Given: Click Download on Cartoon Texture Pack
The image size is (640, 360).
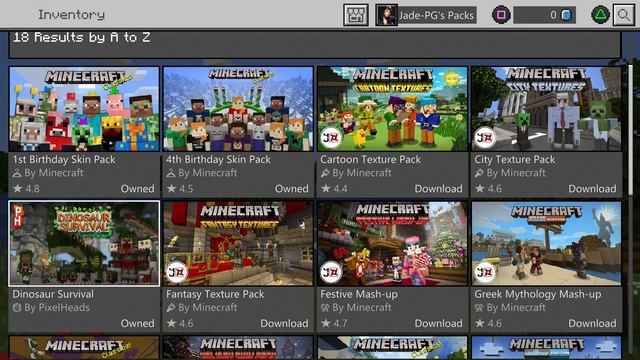Looking at the screenshot, I should pos(438,189).
